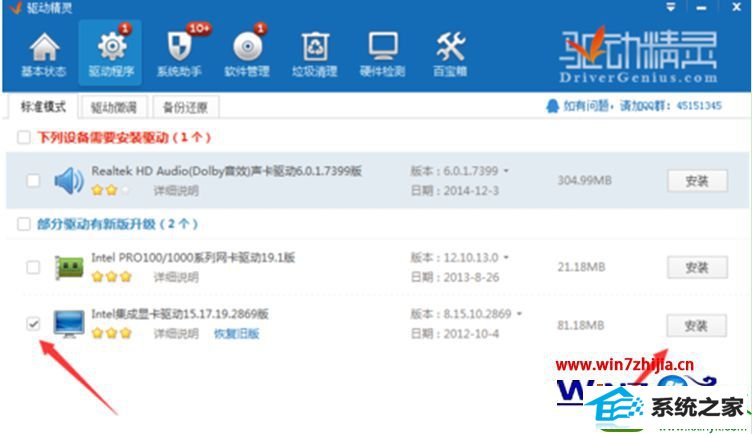This screenshot has width=752, height=434.
Task: Check the Realtek HD Audio driver checkbox
Action: pyautogui.click(x=33, y=181)
